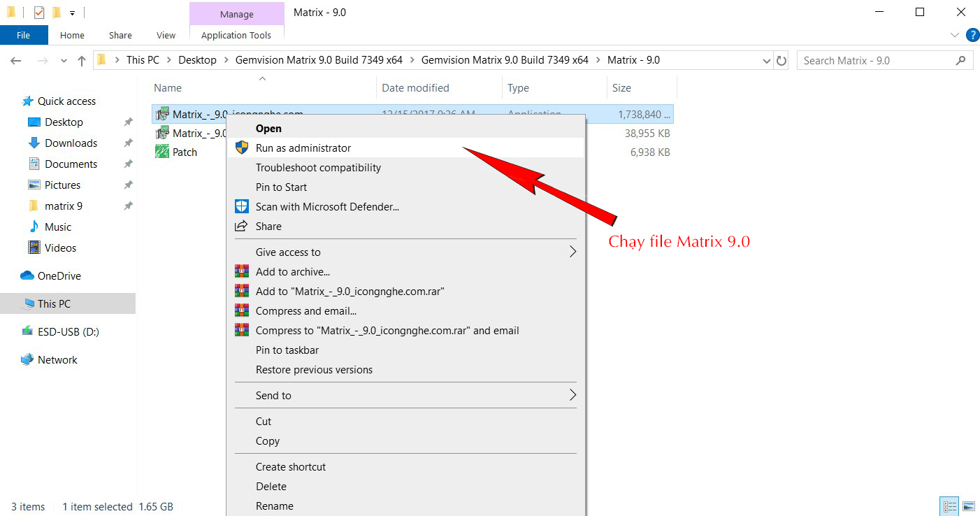Go back with the Back arrow
The width and height of the screenshot is (980, 516).
16,61
